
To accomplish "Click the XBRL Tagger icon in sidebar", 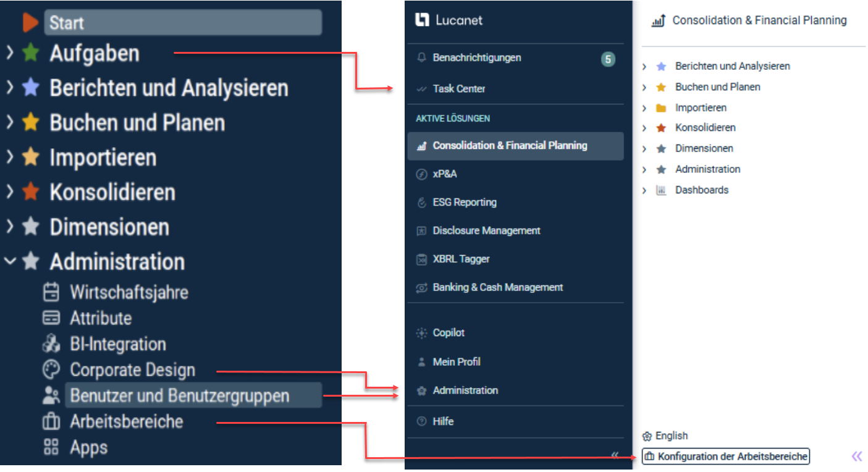I will (422, 259).
